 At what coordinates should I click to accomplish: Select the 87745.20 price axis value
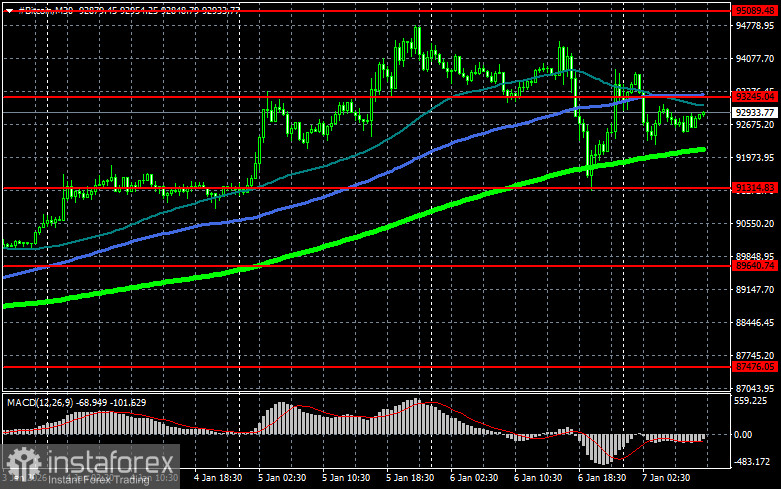[755, 356]
